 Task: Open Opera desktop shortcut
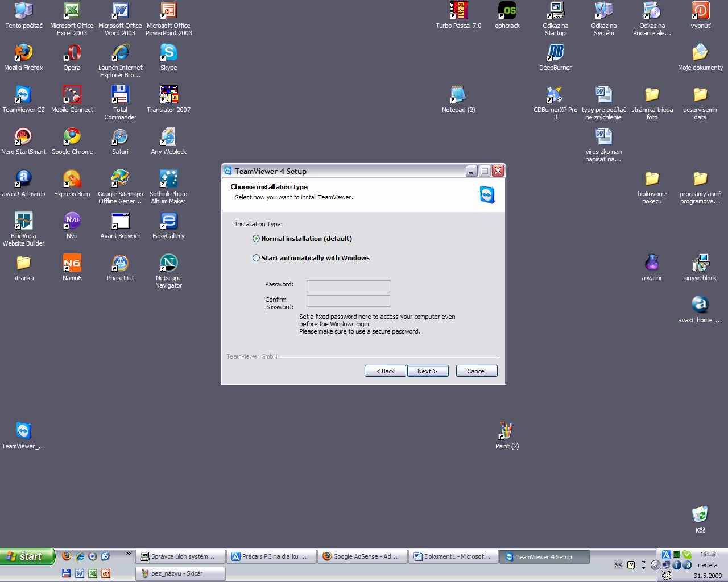[72, 53]
